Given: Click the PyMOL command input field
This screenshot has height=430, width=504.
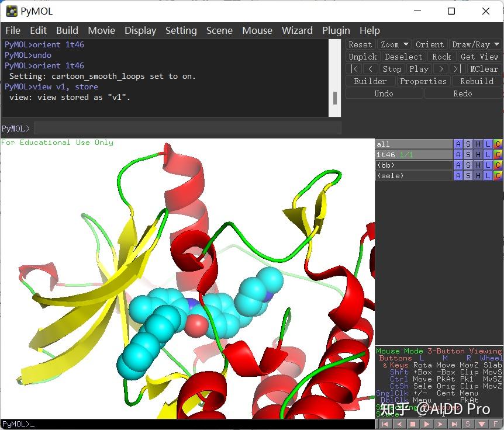Looking at the screenshot, I should 187,128.
